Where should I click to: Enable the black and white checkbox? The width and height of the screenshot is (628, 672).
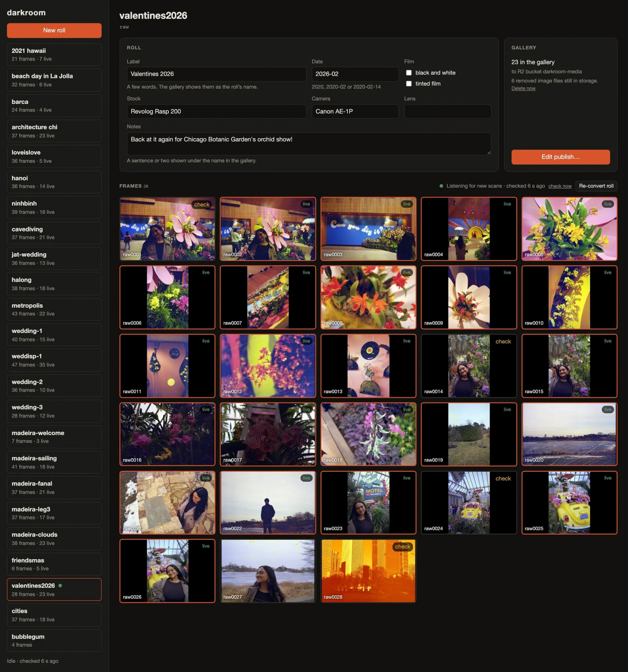click(x=409, y=73)
